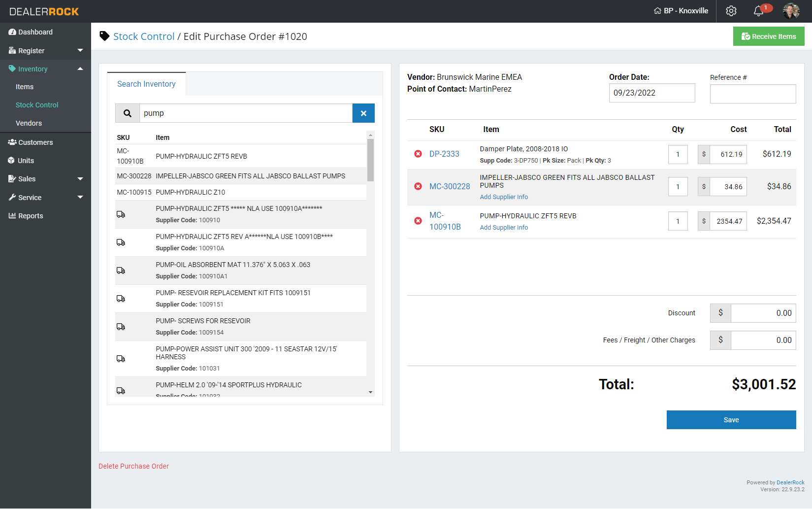Open settings gear in top bar
Screen dimensions: 812x509
731,11
